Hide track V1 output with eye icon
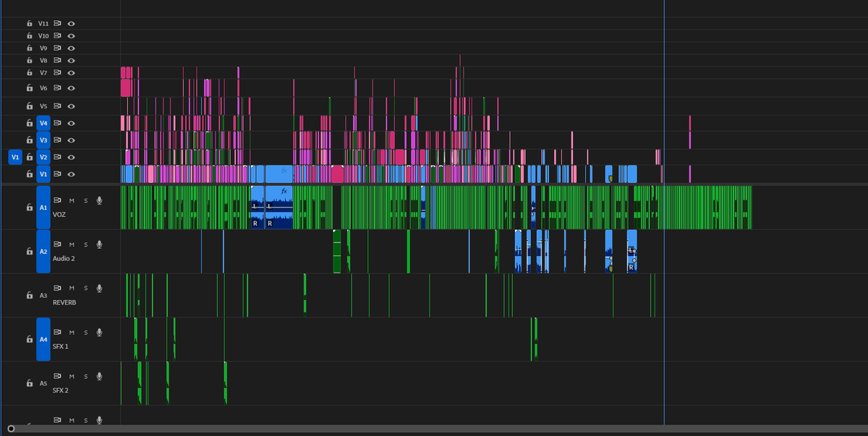This screenshot has height=436, width=868. [72, 174]
